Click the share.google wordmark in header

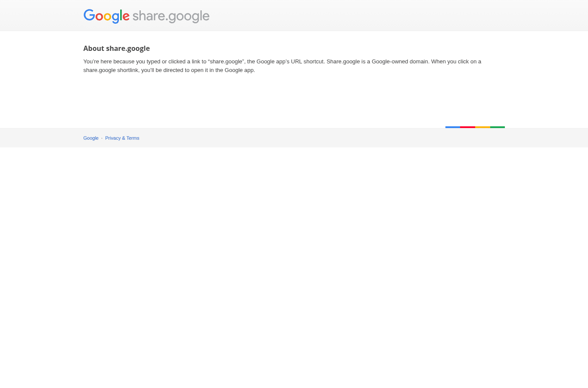click(171, 17)
